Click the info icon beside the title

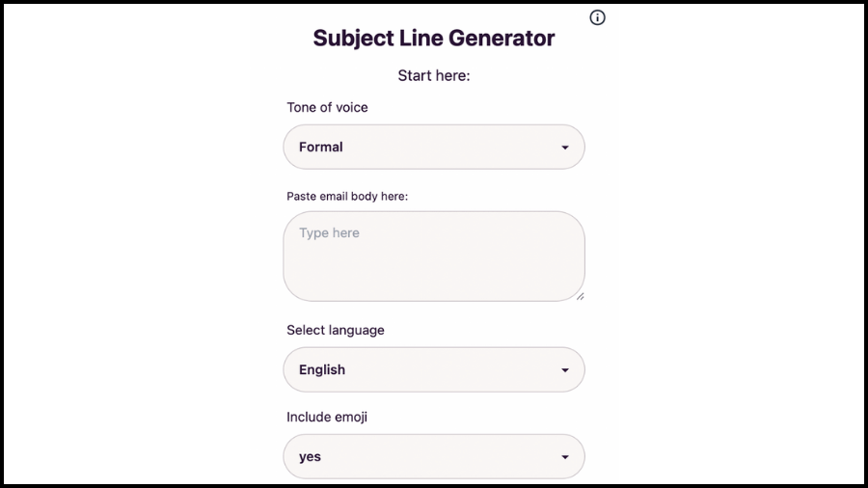tap(598, 17)
